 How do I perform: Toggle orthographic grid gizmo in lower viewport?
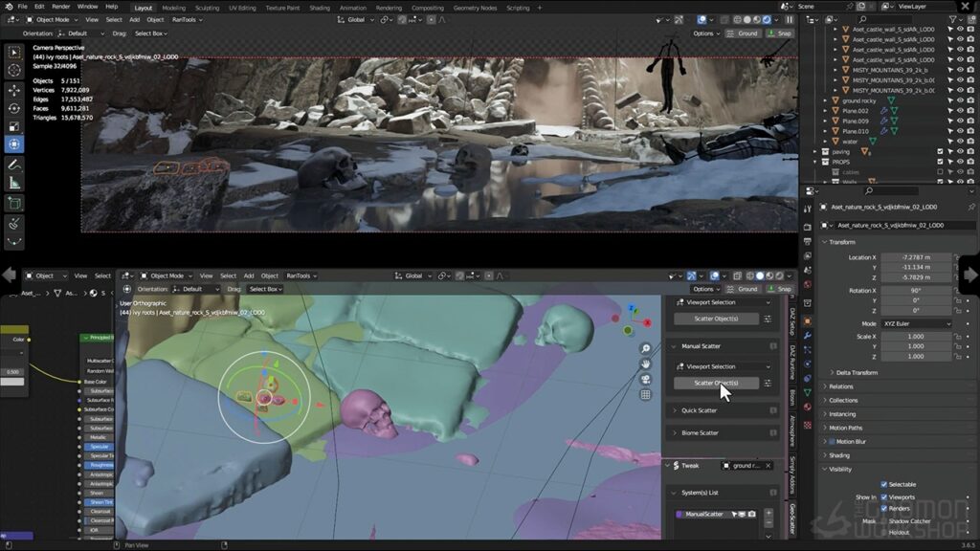pyautogui.click(x=646, y=395)
